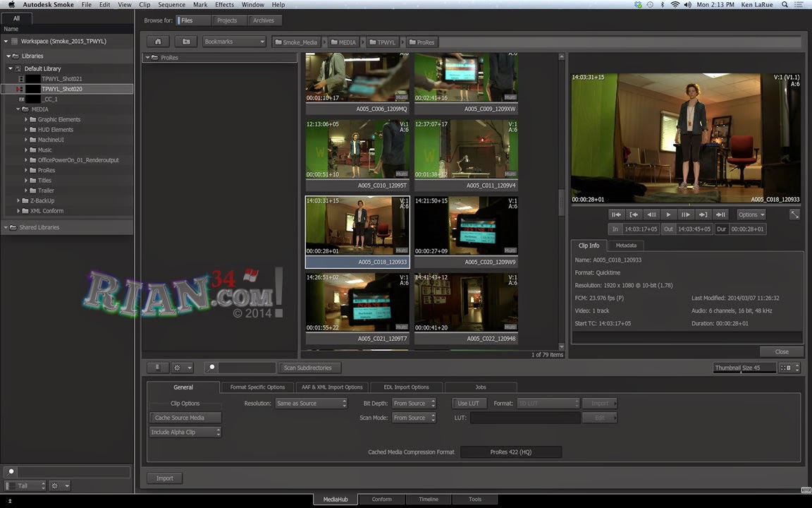Collapse the MEDIA folder in library tree
812x508 pixels.
point(18,109)
